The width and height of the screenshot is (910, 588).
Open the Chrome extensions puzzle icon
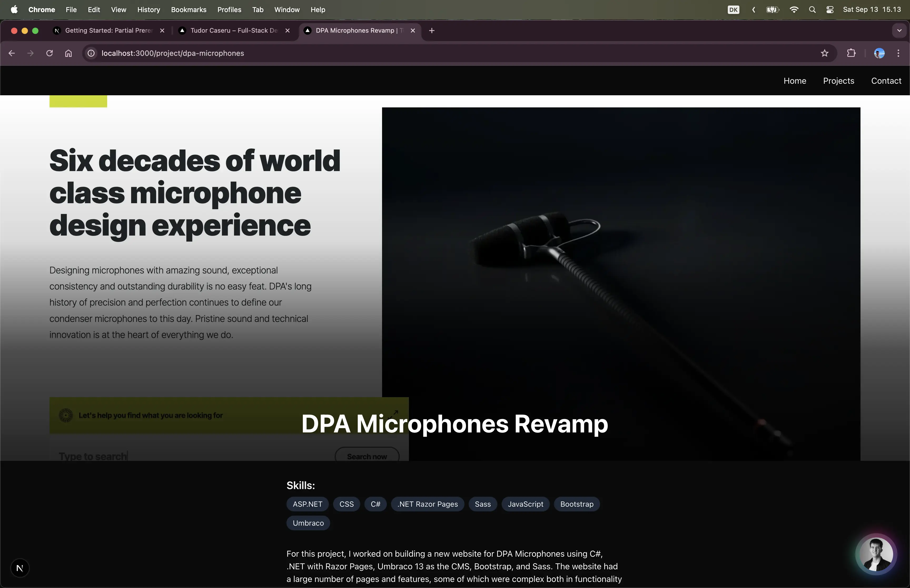point(851,53)
